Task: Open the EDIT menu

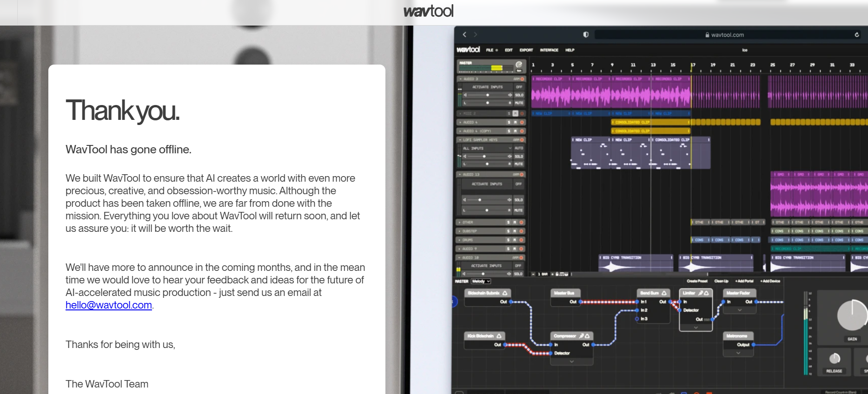Action: click(509, 50)
